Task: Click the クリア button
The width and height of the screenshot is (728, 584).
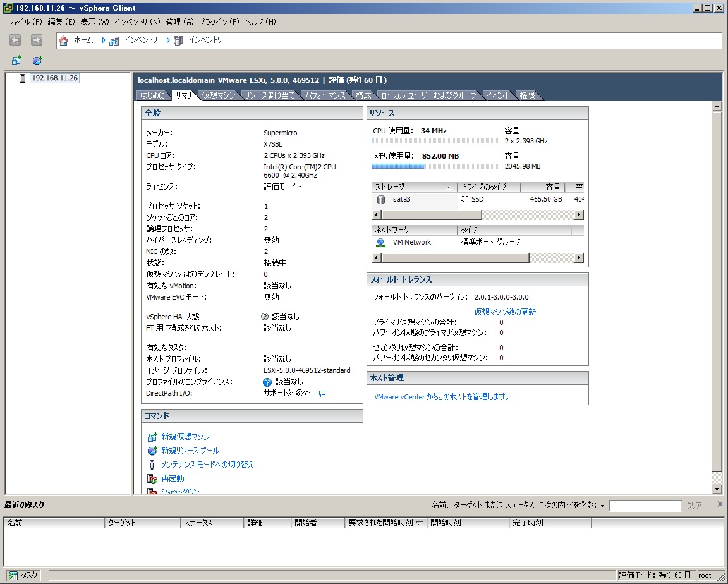Action: (694, 506)
